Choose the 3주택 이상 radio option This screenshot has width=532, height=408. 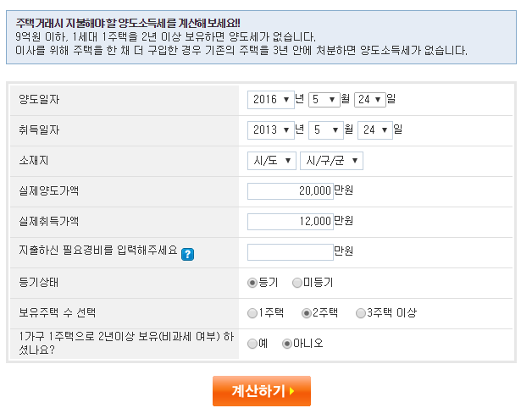tap(360, 313)
